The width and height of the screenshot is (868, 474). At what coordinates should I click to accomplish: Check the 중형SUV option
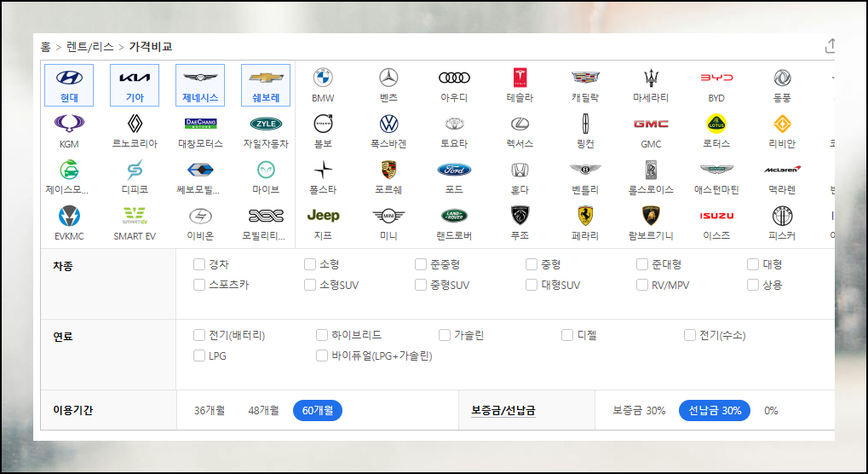tap(421, 285)
